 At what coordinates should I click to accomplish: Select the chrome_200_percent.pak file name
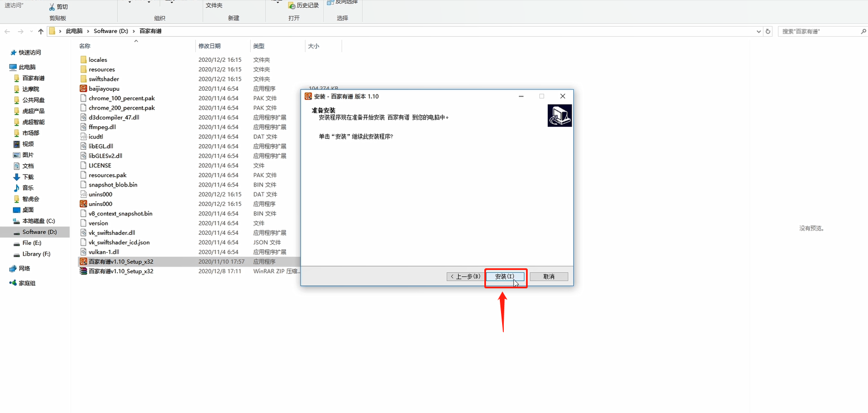(x=122, y=108)
